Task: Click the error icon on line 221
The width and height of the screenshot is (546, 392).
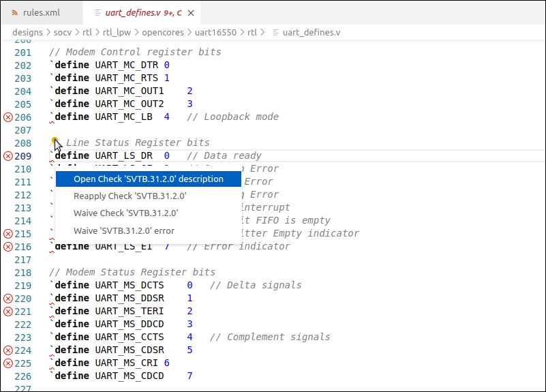Action: point(8,312)
